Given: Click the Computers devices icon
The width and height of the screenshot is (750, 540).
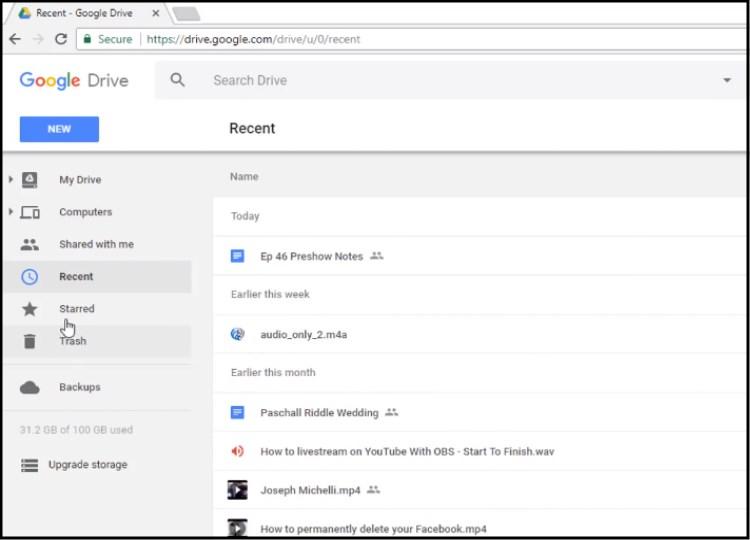Looking at the screenshot, I should [30, 212].
